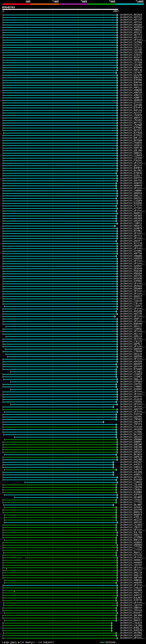The width and height of the screenshot is (146, 644).
Task: Select the UniRef100_A9SUU6 label
Action: point(131,25)
